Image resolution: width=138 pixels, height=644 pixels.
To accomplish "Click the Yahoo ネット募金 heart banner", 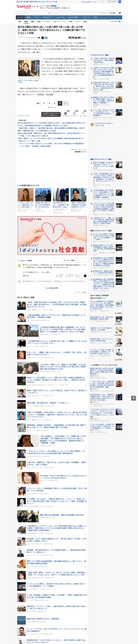I will click(52, 235).
